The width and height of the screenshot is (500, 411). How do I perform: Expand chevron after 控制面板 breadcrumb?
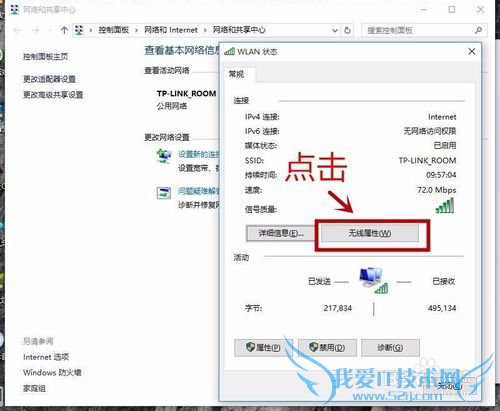(x=136, y=30)
